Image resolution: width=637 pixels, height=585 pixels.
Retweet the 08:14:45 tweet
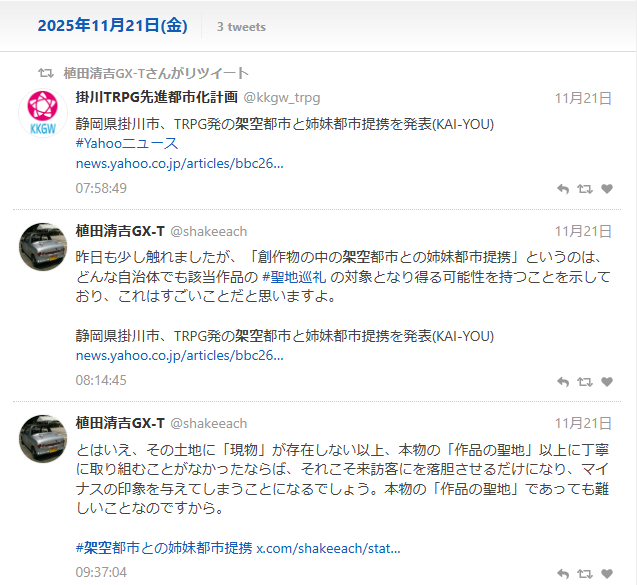click(585, 382)
